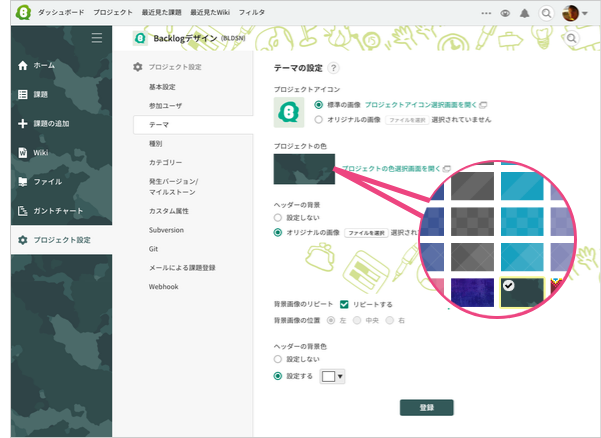Open the watching eye icon
Screen dimensions: 601x438
tap(505, 13)
